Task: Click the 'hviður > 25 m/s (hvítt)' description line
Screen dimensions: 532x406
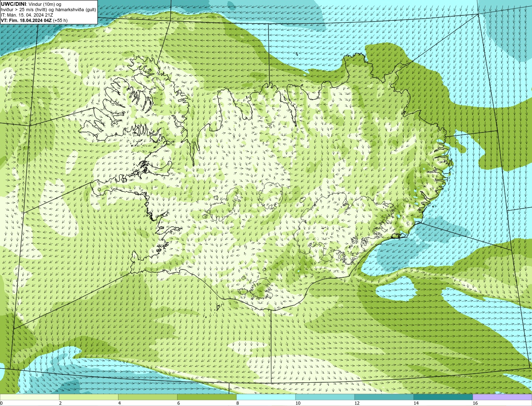Action: [48, 10]
